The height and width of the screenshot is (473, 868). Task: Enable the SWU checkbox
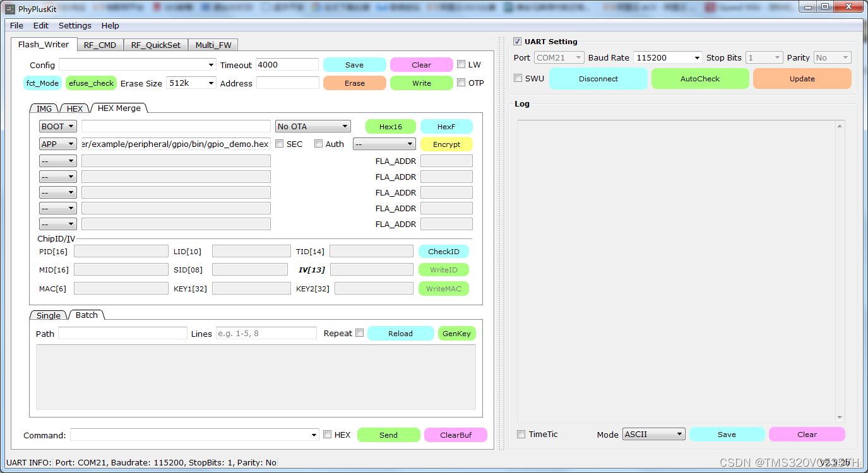pos(518,79)
